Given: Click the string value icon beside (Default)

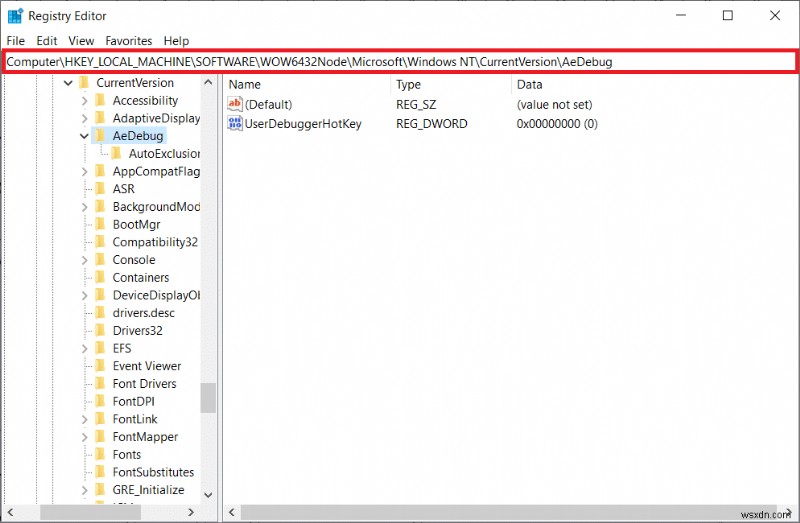Looking at the screenshot, I should [235, 104].
